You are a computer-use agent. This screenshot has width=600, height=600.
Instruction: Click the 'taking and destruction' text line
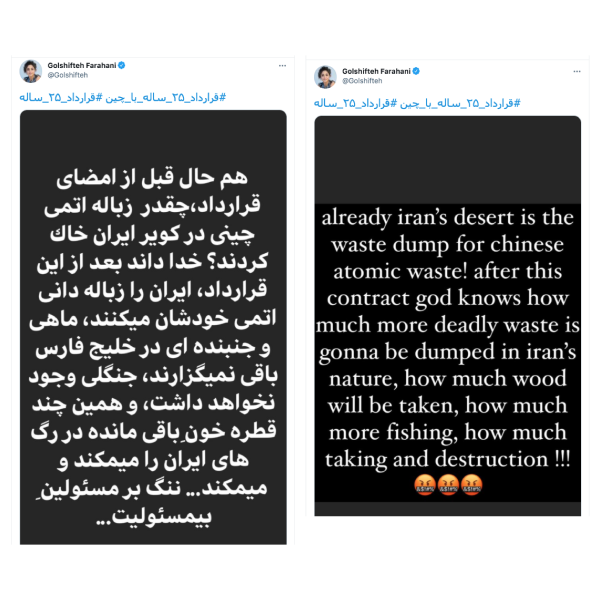448,459
